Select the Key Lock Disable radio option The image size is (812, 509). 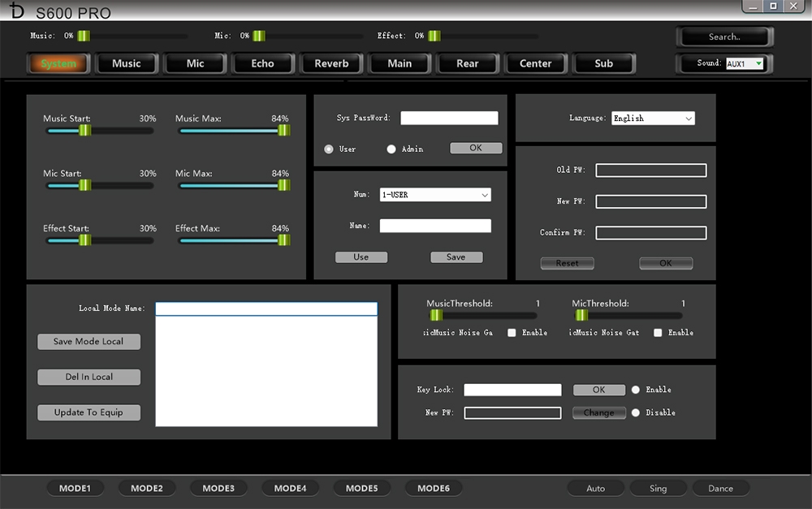[x=636, y=412]
